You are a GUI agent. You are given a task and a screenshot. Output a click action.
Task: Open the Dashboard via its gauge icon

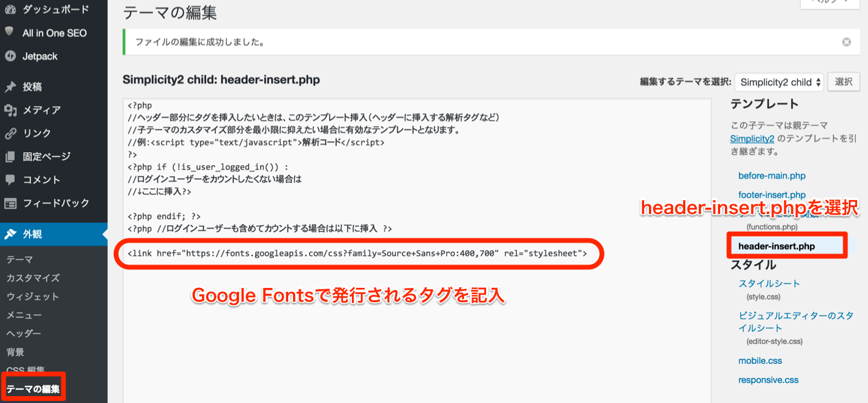[x=10, y=10]
